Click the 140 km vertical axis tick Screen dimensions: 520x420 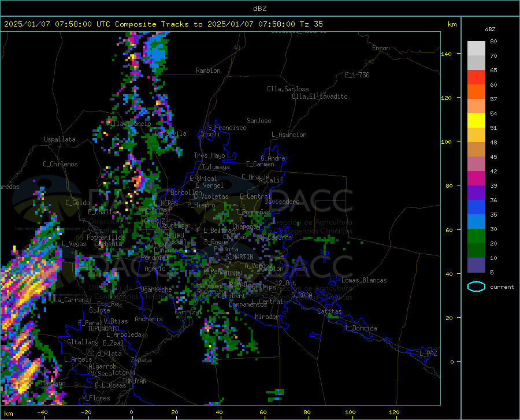coord(447,54)
